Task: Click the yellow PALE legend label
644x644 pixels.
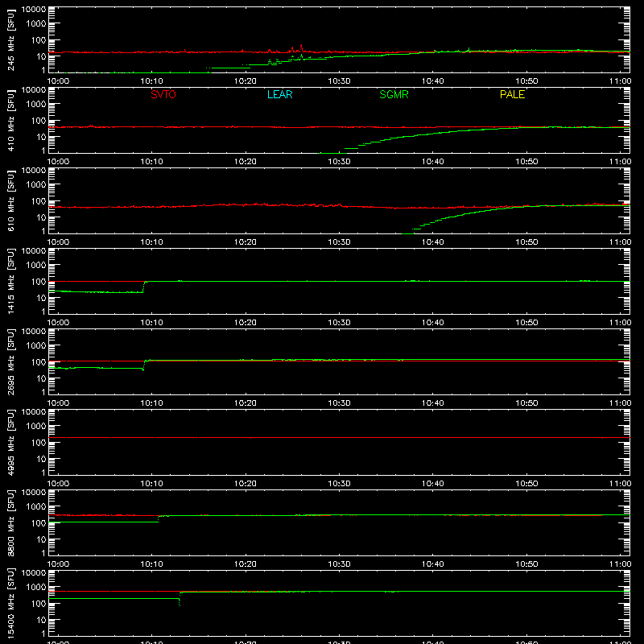Action: tap(512, 94)
